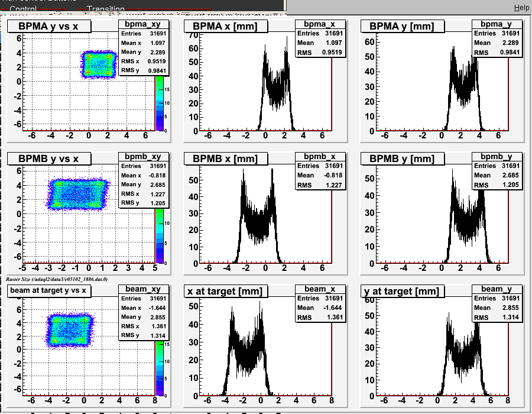Click the BPMA y vs x title box
This screenshot has height=414, width=532.
click(49, 27)
